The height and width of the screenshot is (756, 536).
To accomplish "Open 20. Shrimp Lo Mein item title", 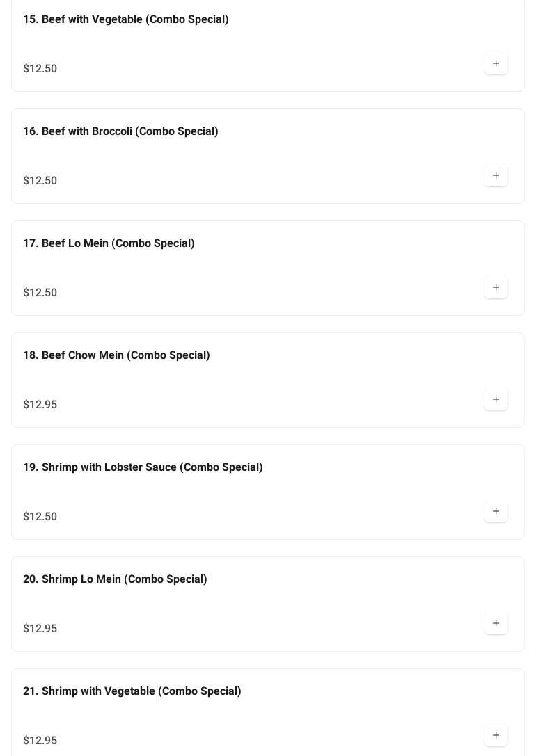I will coord(115,579).
